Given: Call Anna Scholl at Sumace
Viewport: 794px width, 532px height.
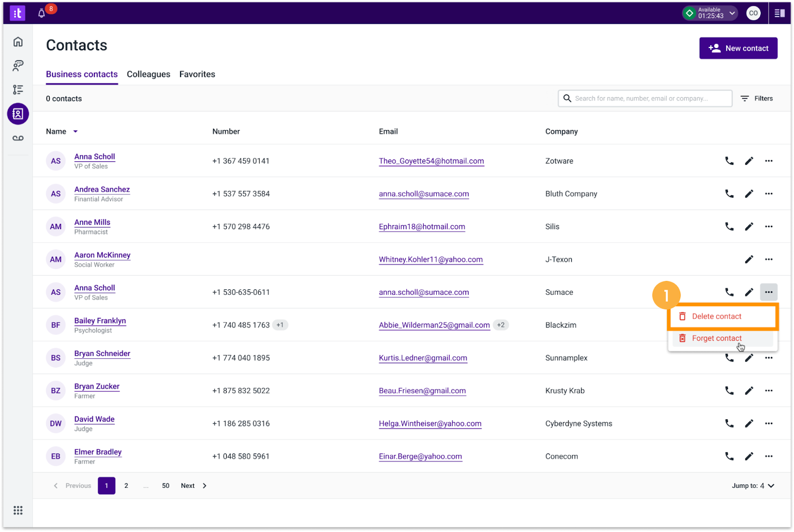Looking at the screenshot, I should point(729,292).
